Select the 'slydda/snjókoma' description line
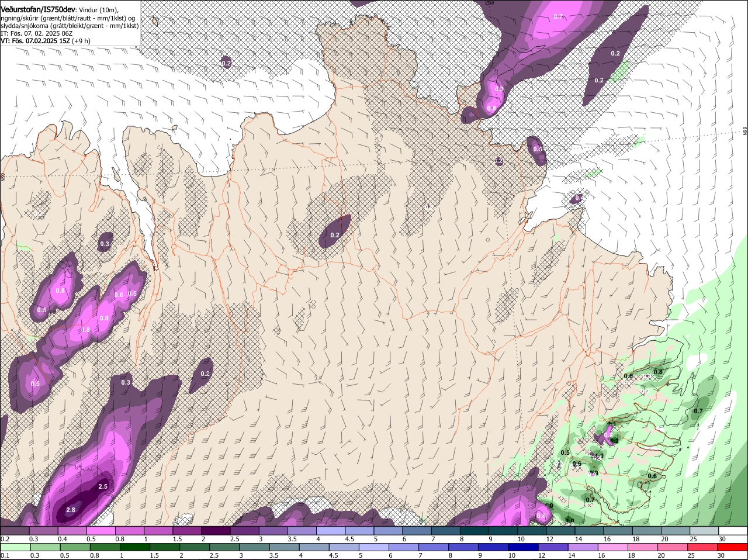 coord(70,26)
